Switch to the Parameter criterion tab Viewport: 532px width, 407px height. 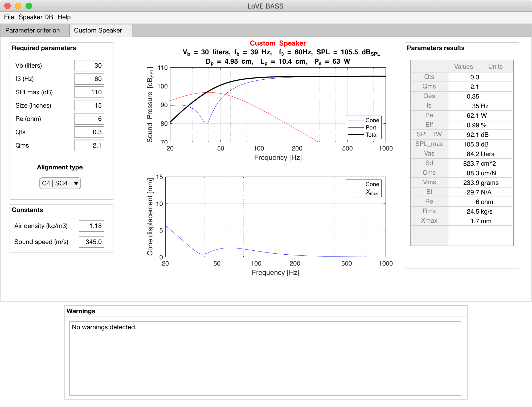coord(32,30)
